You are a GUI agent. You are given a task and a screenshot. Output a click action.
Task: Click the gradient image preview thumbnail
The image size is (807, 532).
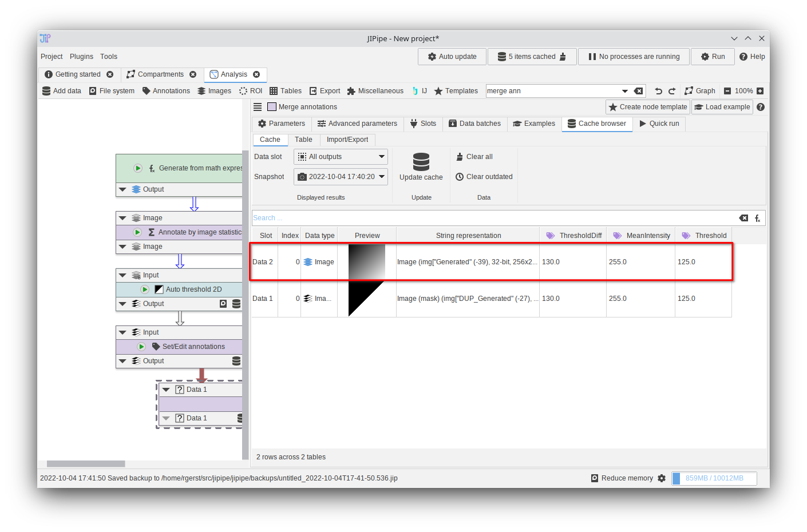click(367, 262)
